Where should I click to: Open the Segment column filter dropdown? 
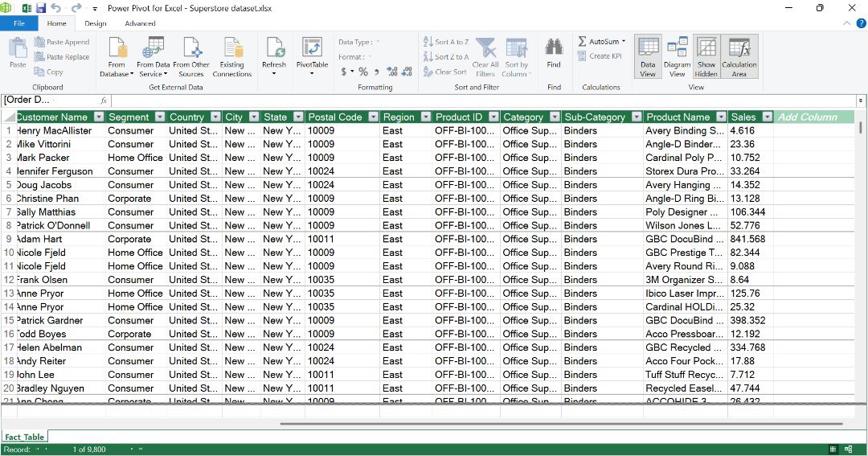click(160, 117)
